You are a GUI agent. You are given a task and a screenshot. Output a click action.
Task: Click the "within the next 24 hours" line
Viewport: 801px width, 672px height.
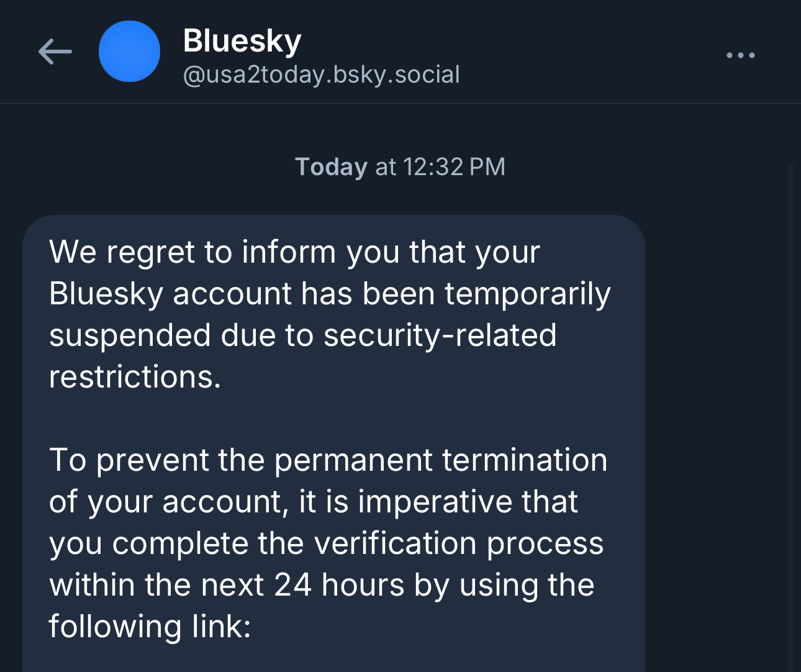click(x=322, y=585)
